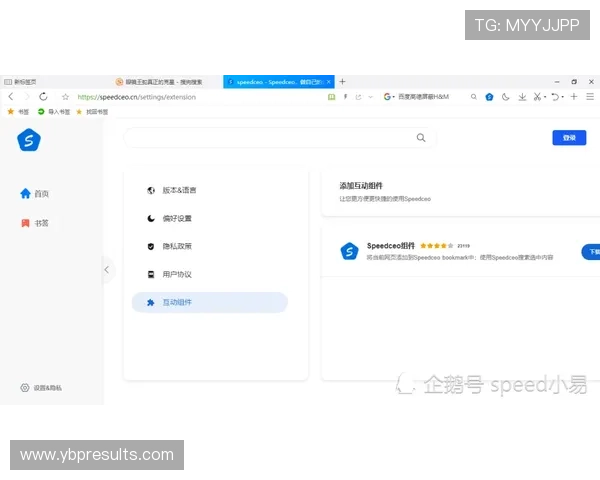Collapse sidebar with the left chevron
The image size is (600, 480).
click(x=107, y=269)
